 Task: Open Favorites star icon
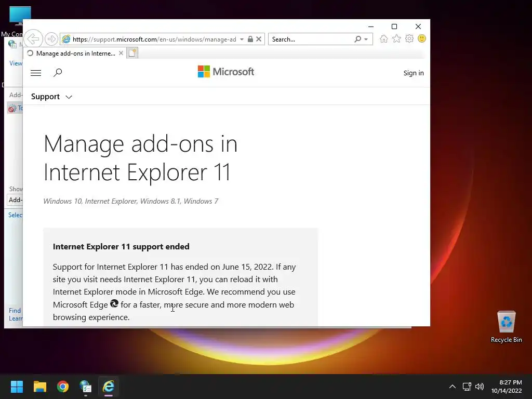[396, 38]
